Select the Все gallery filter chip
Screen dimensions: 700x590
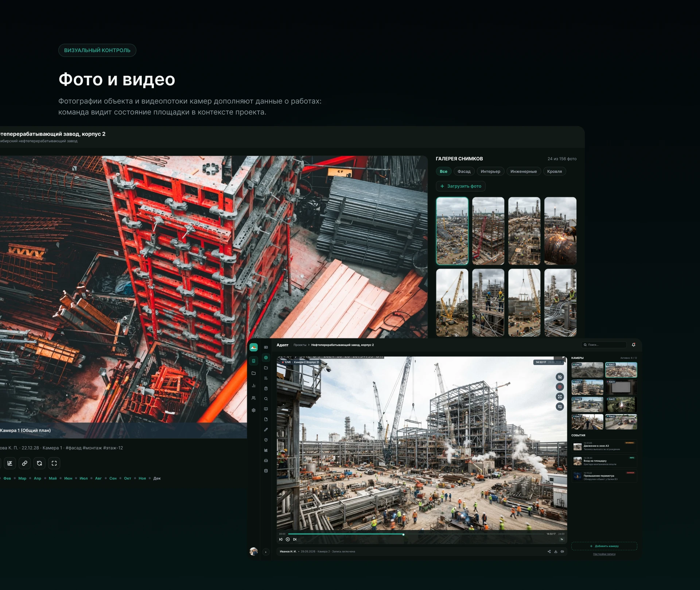click(x=443, y=171)
